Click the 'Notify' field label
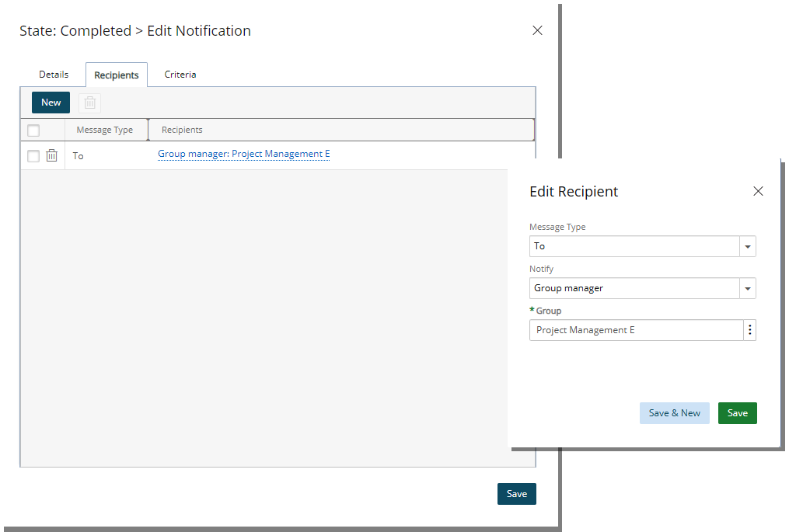Screen dimensions: 789x532 coord(542,269)
